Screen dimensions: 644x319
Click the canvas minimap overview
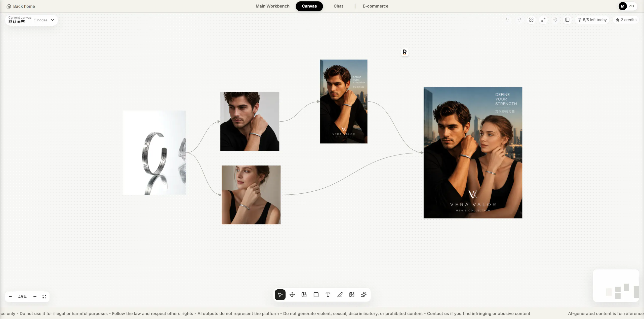click(616, 286)
